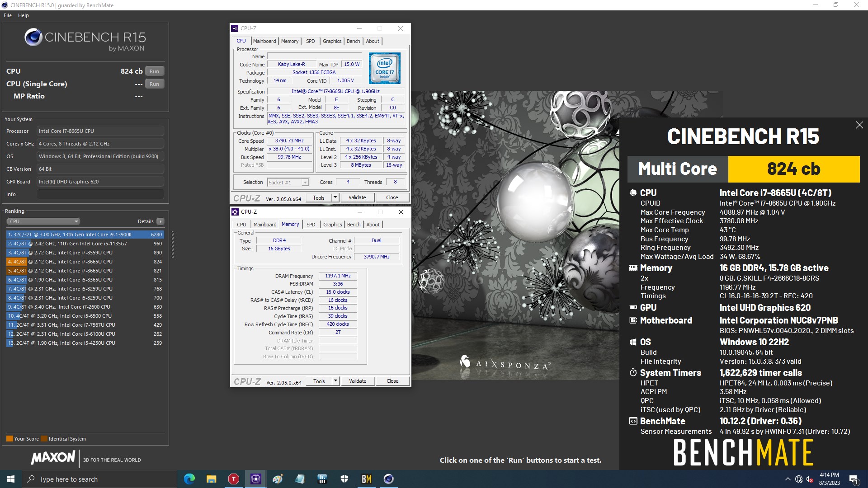Viewport: 868px width, 488px height.
Task: Click the yellow 824 cb score banner
Action: point(793,169)
